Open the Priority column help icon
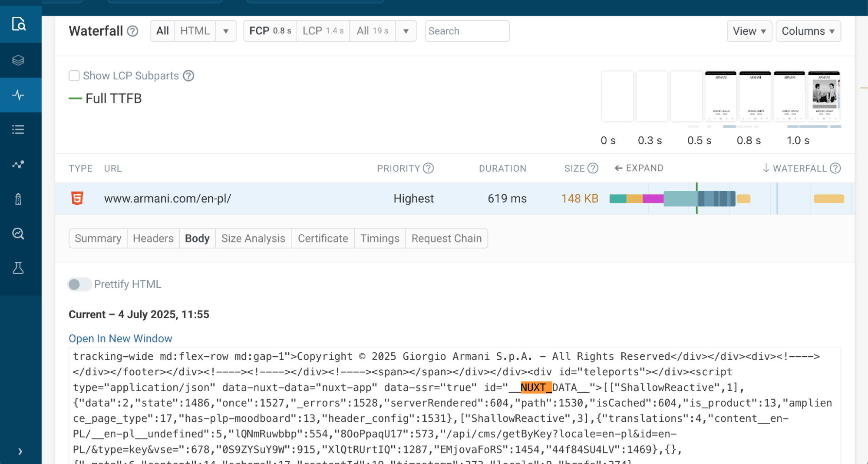Screen dimensions: 868x464 pyautogui.click(x=428, y=168)
